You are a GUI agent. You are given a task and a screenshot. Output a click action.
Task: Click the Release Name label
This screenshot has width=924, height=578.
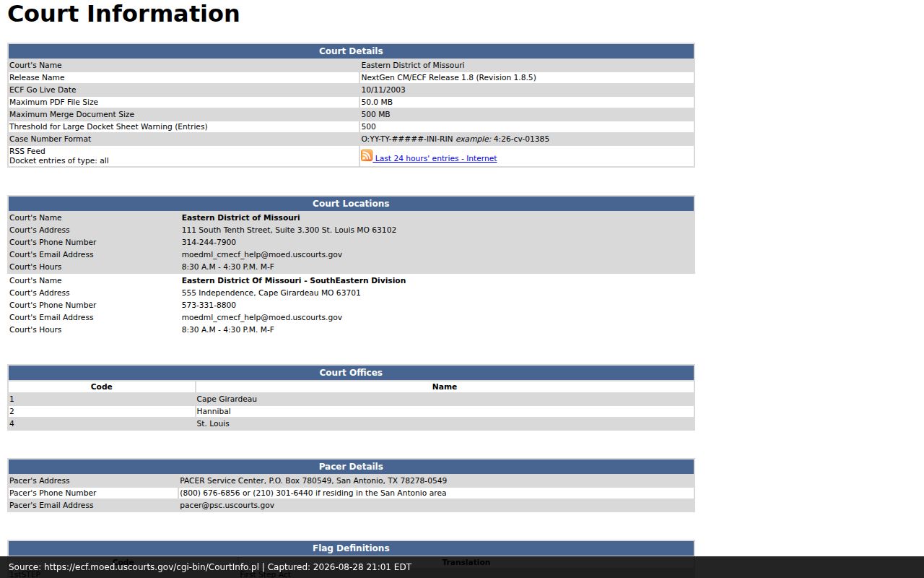(37, 77)
